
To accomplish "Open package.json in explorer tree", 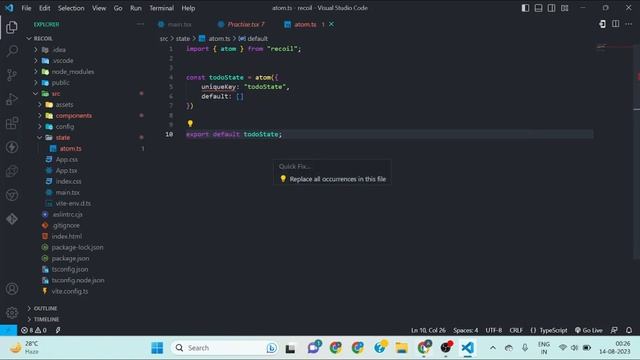I will [x=70, y=258].
